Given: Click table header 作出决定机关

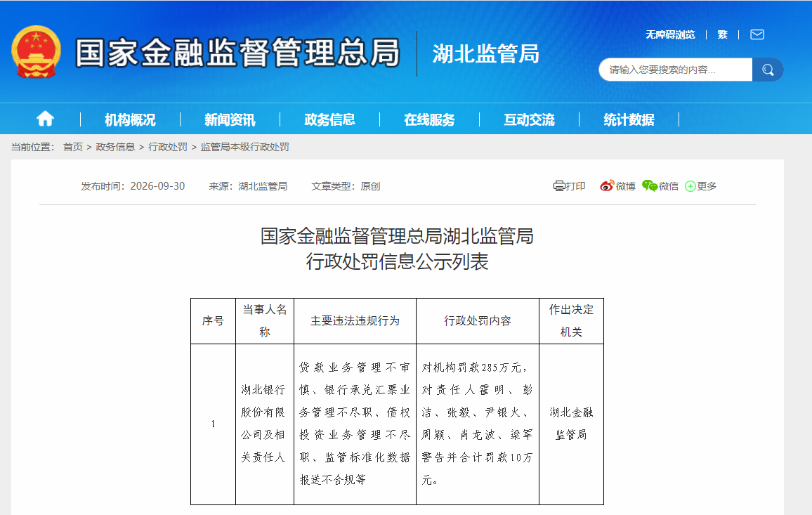Looking at the screenshot, I should pyautogui.click(x=571, y=321).
